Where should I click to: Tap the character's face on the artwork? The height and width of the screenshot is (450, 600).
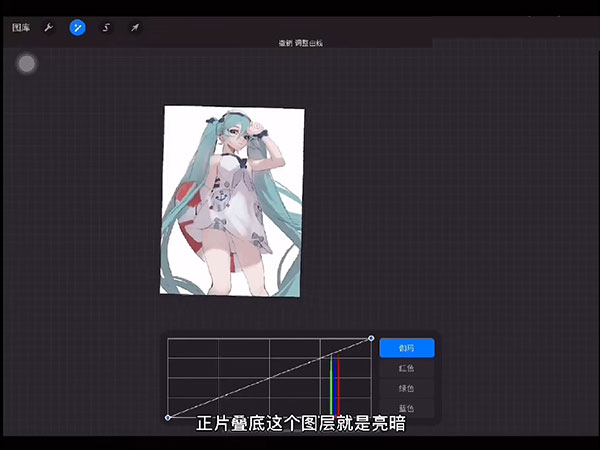(x=236, y=145)
